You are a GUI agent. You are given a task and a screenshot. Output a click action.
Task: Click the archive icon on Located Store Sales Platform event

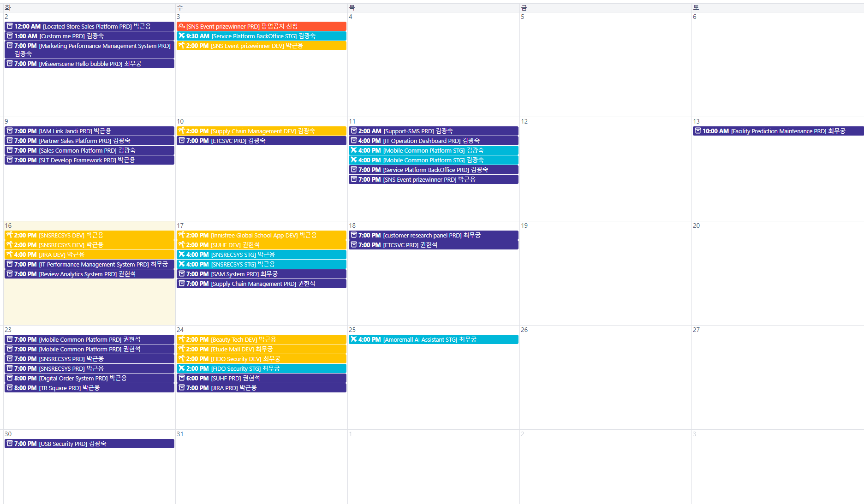coord(9,26)
